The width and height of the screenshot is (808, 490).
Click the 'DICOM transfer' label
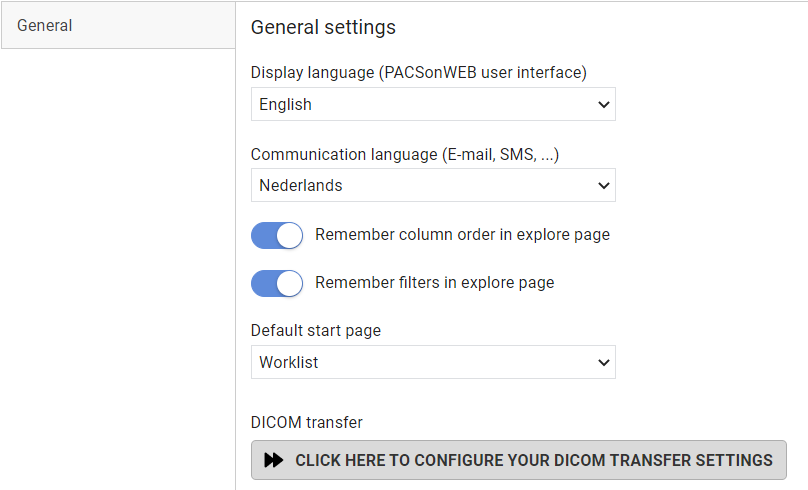(x=307, y=423)
